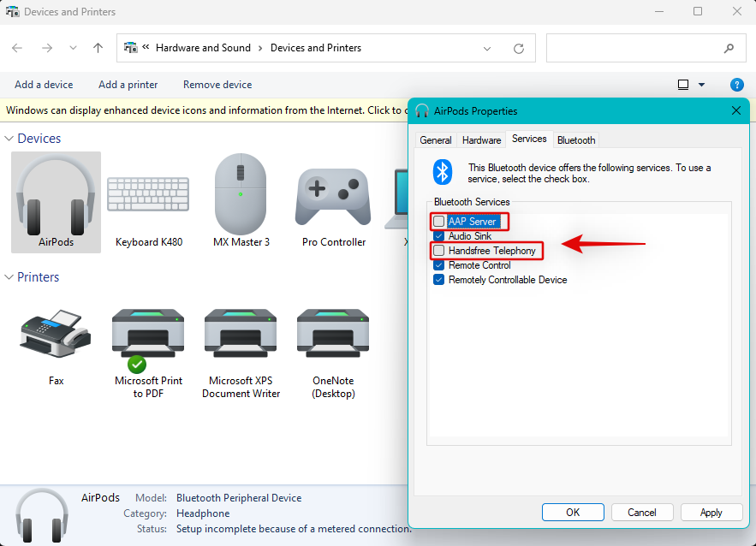Focus the search input field
This screenshot has width=756, height=546.
pos(634,48)
